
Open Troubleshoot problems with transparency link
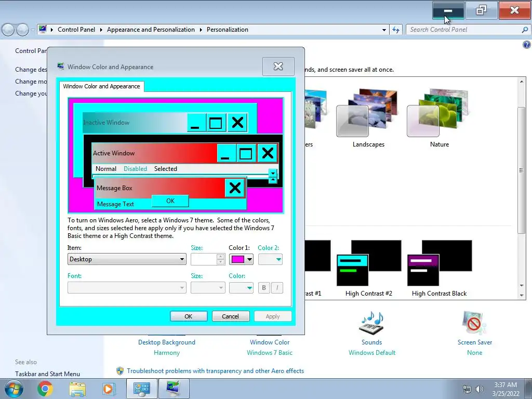point(216,371)
